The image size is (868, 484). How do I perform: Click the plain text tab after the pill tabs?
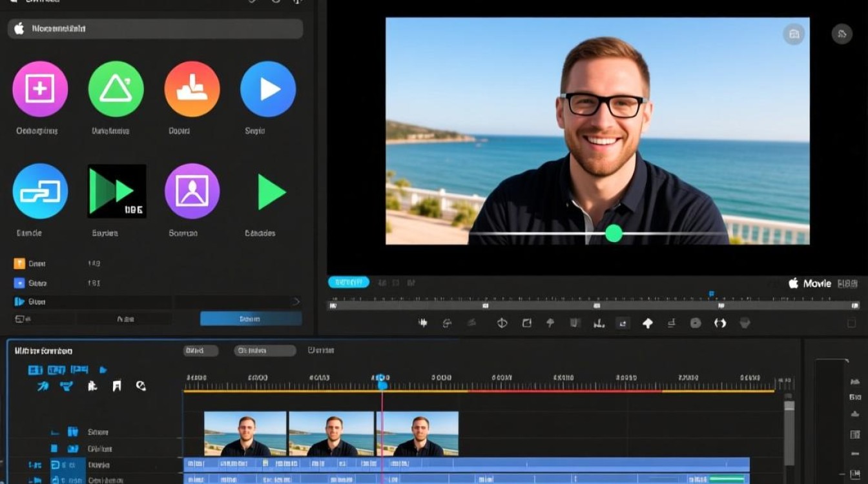321,350
